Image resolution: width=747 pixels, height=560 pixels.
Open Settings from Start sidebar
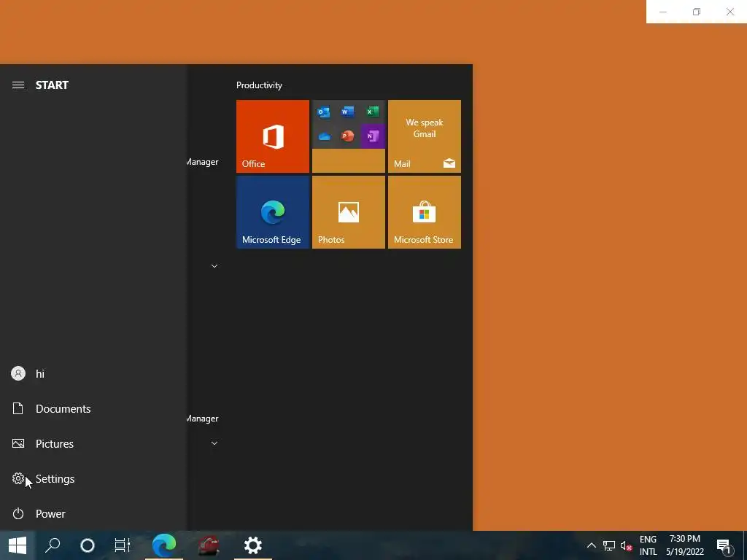tap(93, 478)
